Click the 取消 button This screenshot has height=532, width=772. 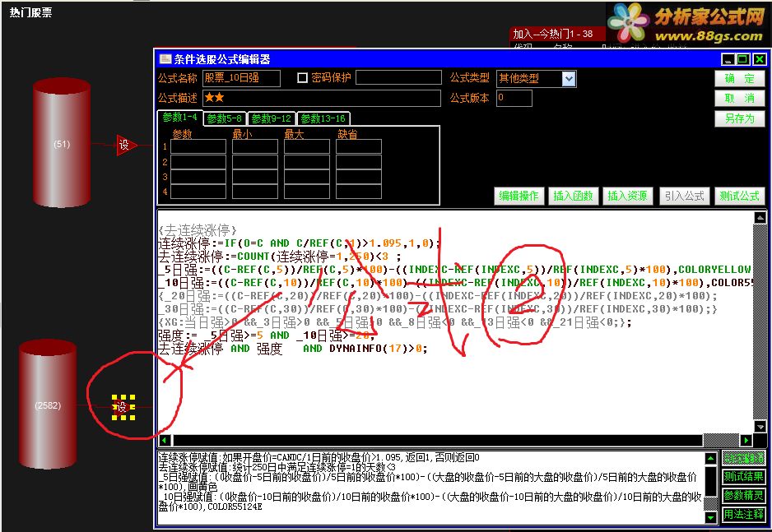click(x=740, y=99)
